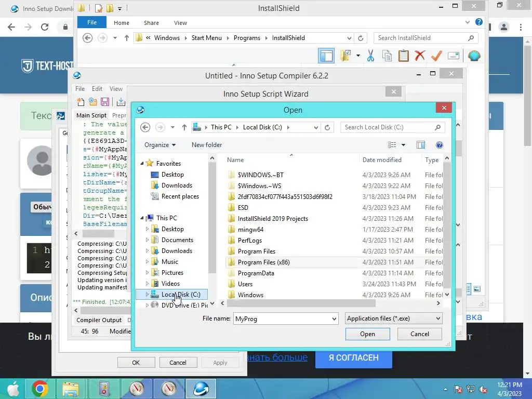This screenshot has width=532, height=399.
Task: Toggle the navigation pane layout icon
Action: (x=326, y=56)
